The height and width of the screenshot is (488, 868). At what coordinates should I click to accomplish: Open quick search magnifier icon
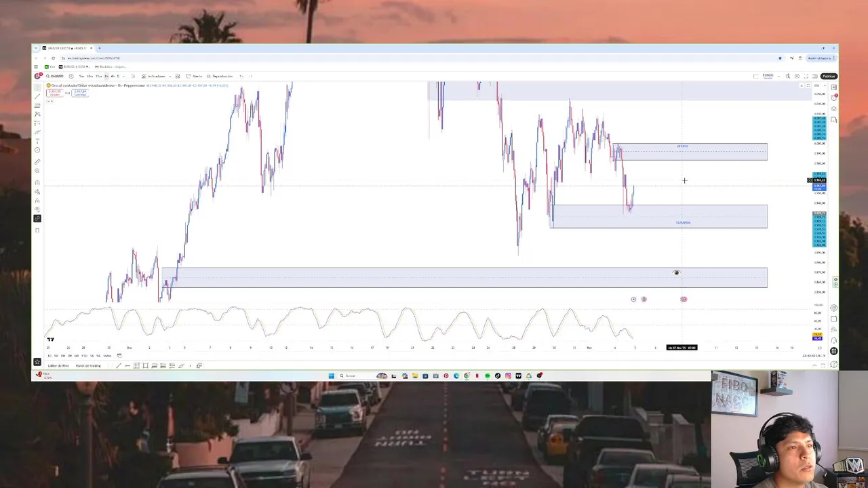[x=788, y=76]
